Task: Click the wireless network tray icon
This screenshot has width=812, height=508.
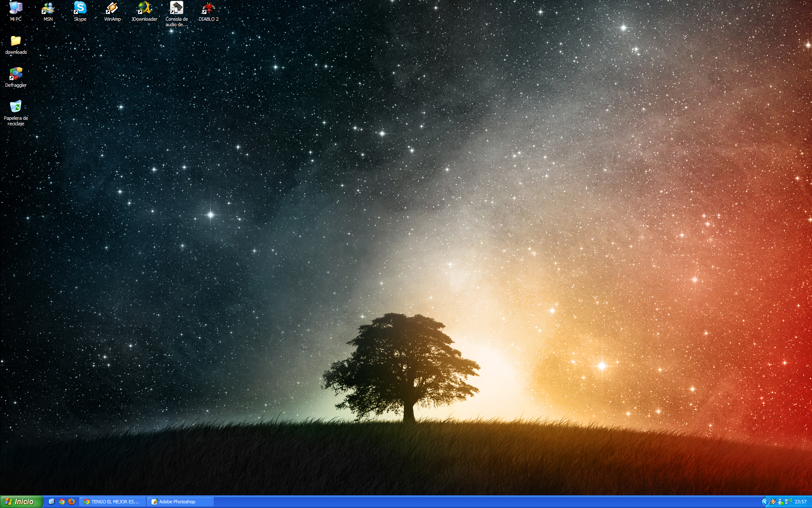Action: [788, 502]
